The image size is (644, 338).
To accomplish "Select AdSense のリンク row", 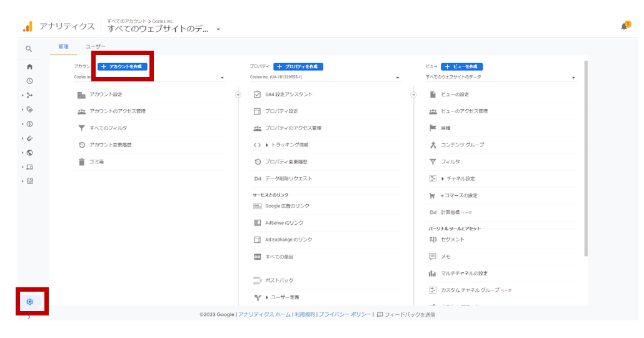I will click(x=326, y=223).
